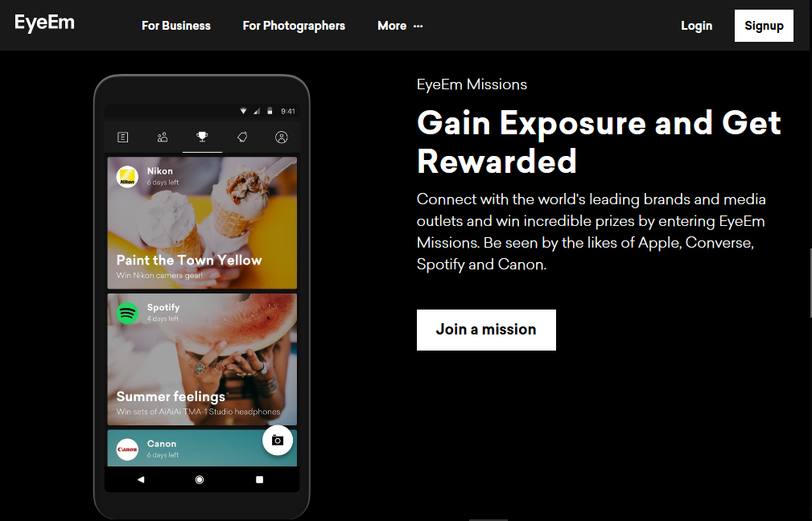812x521 pixels.
Task: Click the Nikon brand logo
Action: 127,177
